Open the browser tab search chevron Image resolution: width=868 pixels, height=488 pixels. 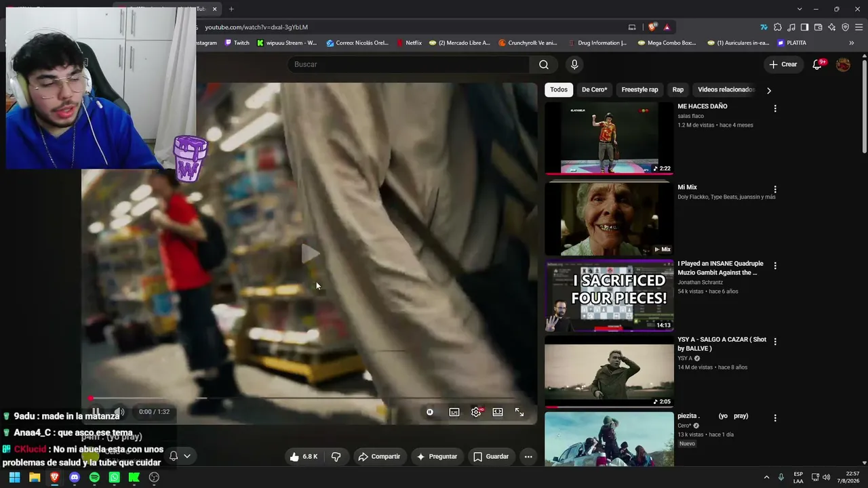(800, 9)
